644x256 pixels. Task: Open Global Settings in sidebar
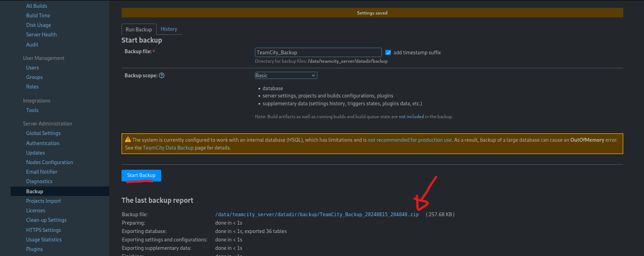[x=43, y=133]
